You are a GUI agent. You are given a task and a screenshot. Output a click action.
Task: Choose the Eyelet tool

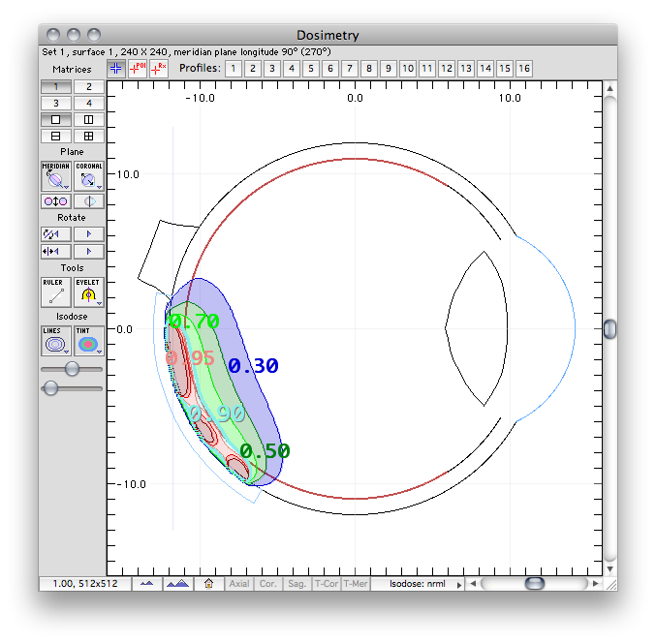[89, 291]
